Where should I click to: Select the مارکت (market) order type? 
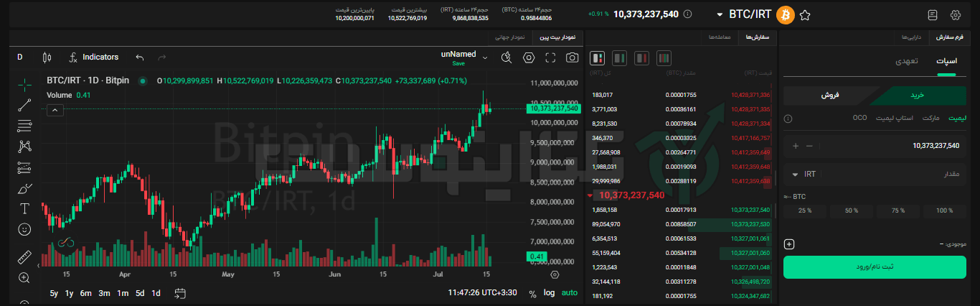click(931, 117)
